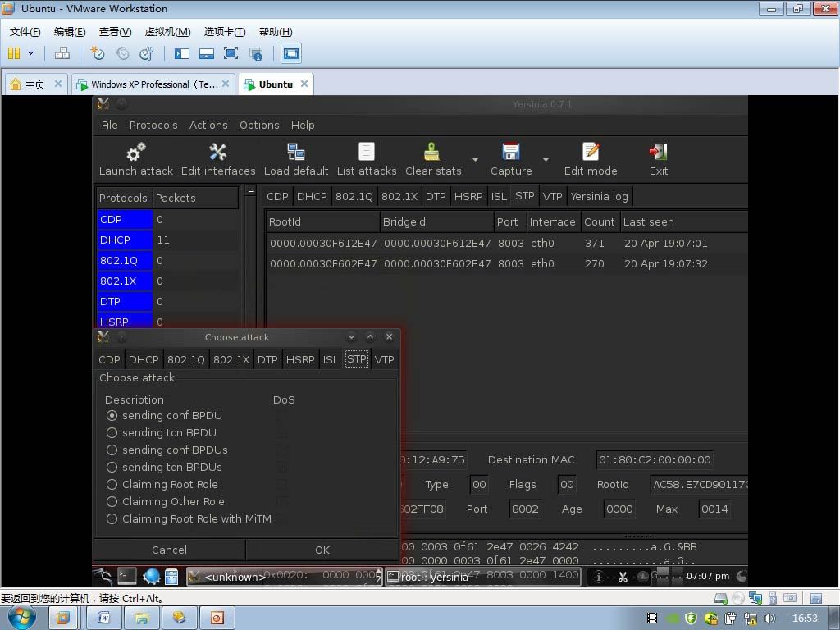Roll up the Choose attack dialog chevron
840x630 pixels.
(370, 337)
